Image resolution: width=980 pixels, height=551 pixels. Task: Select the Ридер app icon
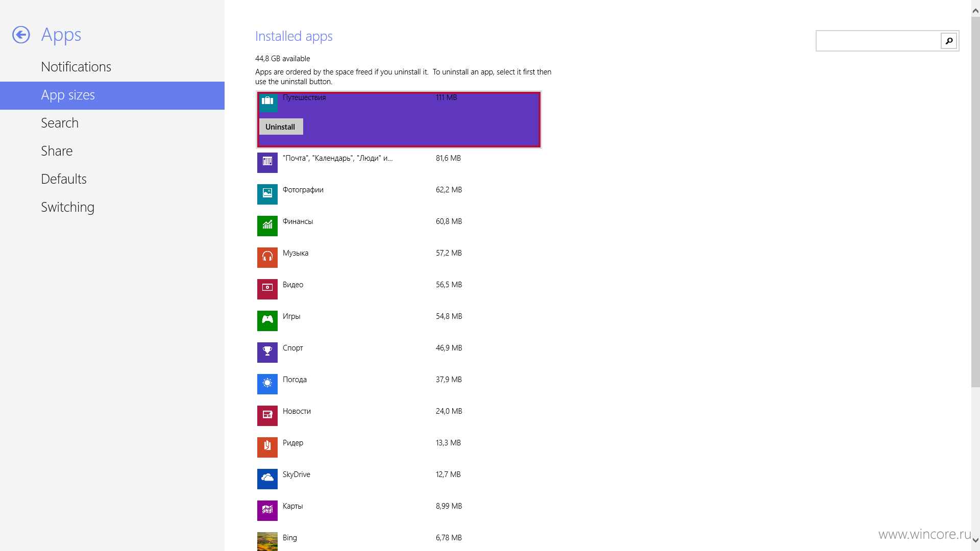(267, 447)
